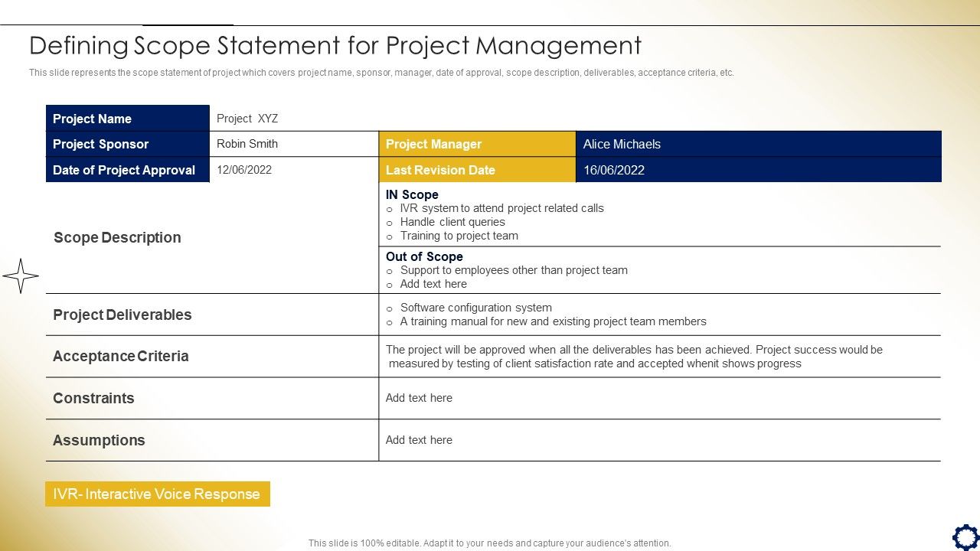Click the 'Acceptance Criteria' row label
The width and height of the screenshot is (980, 551).
click(121, 356)
